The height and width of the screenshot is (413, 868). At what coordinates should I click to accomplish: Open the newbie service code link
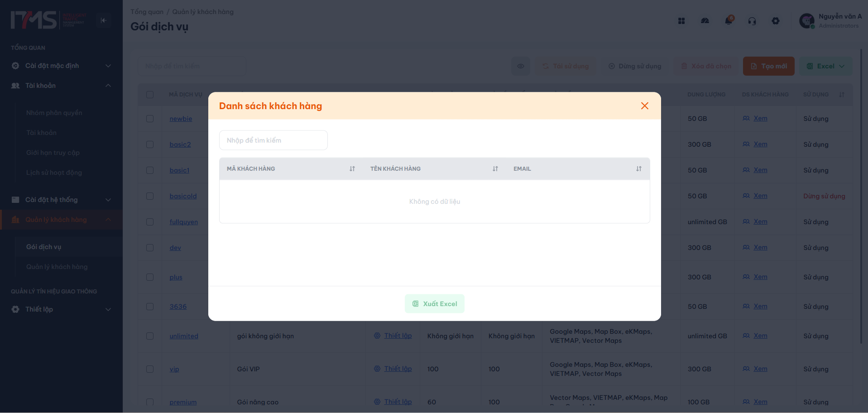tap(181, 119)
